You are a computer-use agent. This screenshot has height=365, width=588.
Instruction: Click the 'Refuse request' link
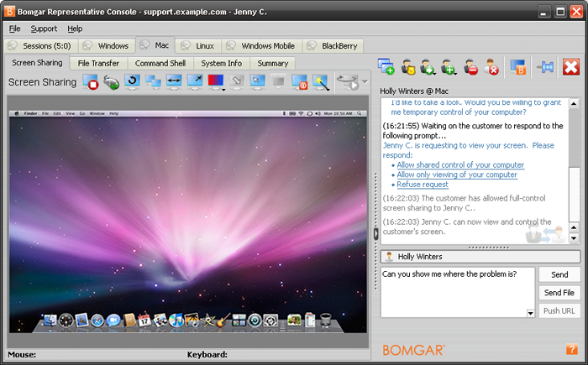[423, 185]
